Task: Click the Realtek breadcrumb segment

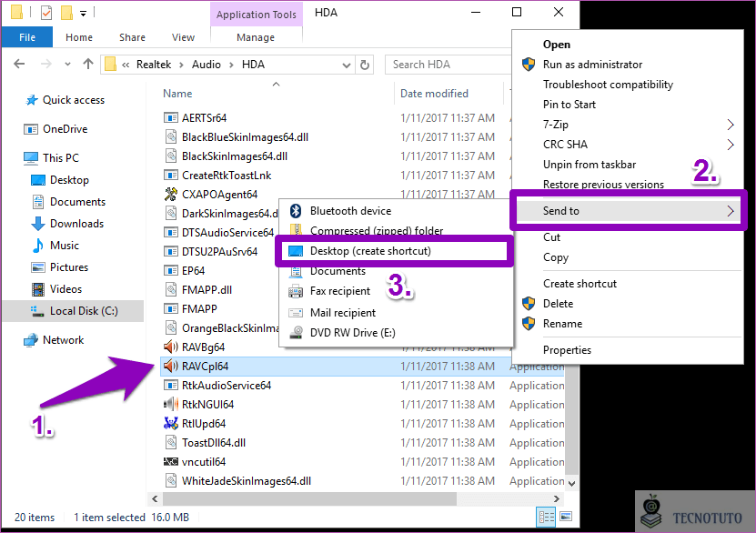Action: (x=154, y=65)
